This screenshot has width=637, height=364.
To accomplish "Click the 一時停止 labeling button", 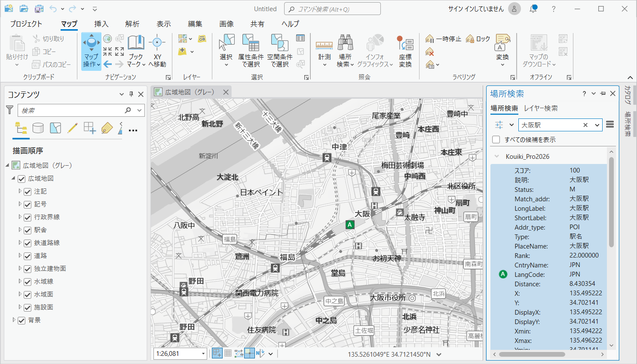I will coord(443,39).
